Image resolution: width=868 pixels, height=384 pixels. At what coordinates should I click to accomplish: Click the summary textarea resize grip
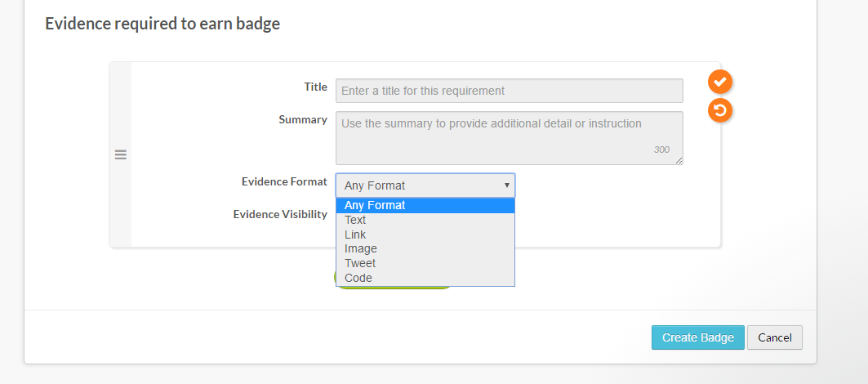point(679,161)
